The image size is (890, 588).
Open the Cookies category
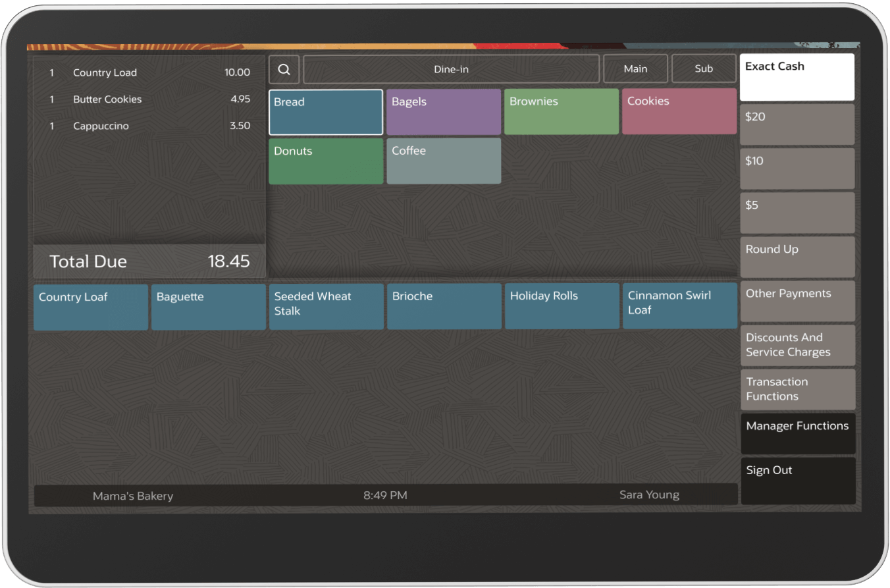[679, 111]
